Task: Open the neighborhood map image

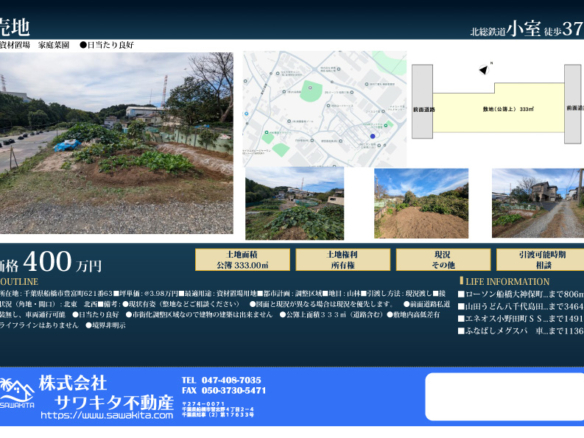Action: click(x=325, y=109)
